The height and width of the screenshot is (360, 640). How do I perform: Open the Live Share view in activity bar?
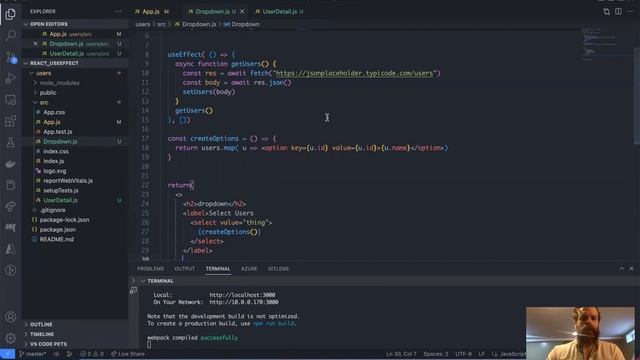(11, 206)
